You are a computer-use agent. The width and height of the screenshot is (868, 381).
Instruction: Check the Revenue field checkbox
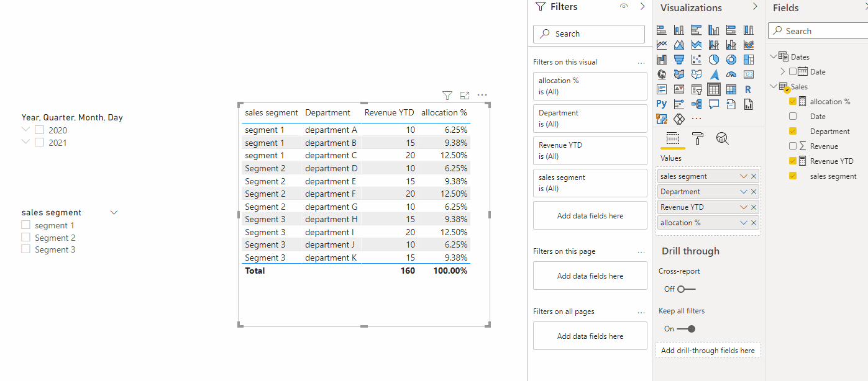point(793,146)
